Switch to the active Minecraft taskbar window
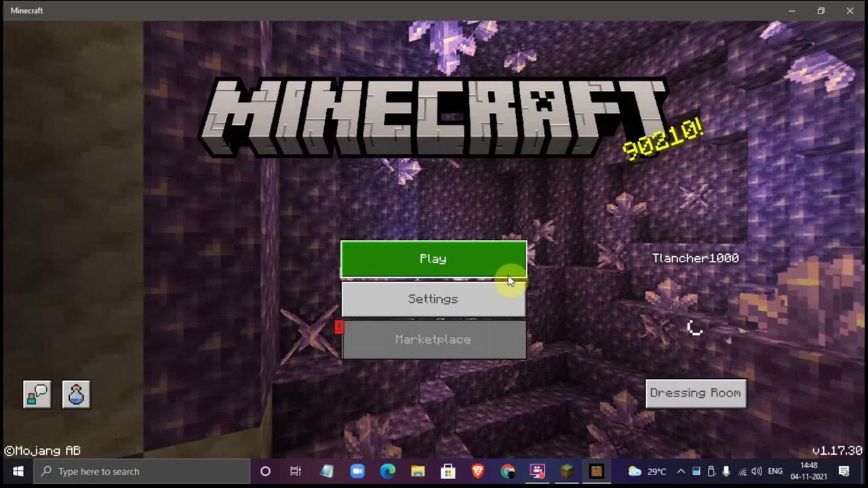868x488 pixels. click(x=597, y=471)
